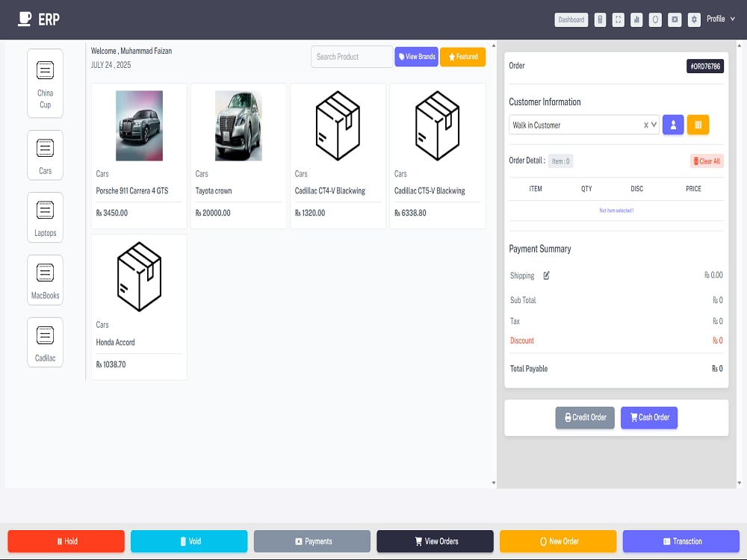Click Cadillac CT4-V Blackwing product name

(x=330, y=191)
